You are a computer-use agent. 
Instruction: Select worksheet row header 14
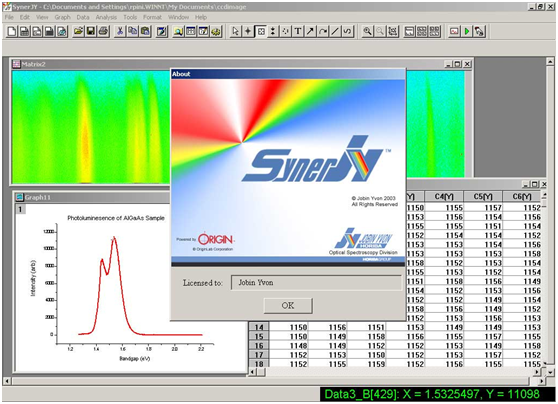pos(259,327)
